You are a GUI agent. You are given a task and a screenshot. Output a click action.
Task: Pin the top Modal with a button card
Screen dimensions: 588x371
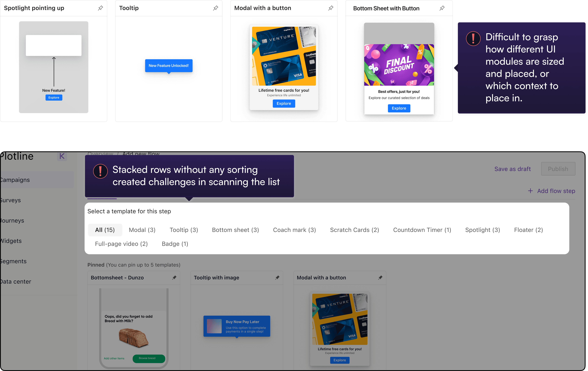coord(331,8)
